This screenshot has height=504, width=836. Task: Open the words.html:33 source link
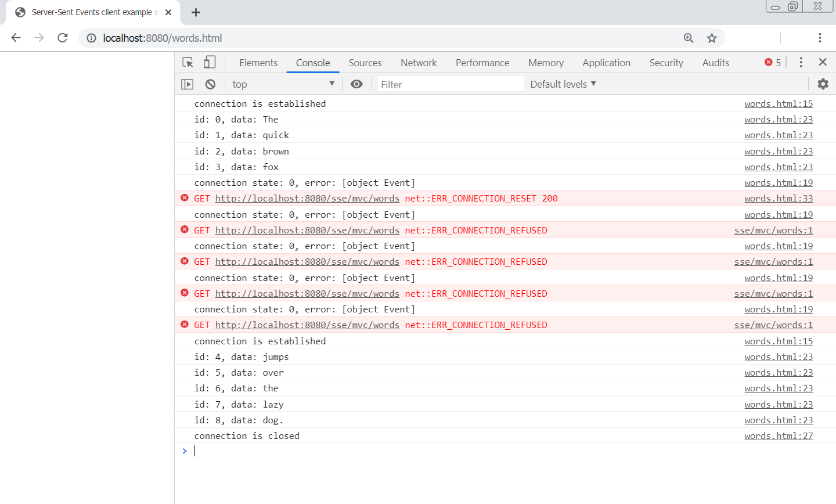[x=779, y=198]
